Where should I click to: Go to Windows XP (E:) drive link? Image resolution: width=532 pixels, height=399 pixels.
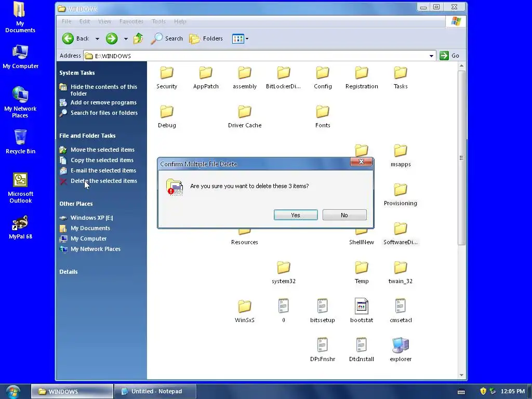point(91,218)
